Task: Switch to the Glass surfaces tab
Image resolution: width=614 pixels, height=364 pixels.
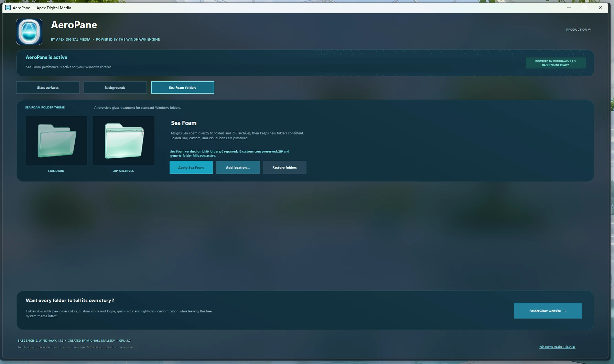Action: point(48,87)
